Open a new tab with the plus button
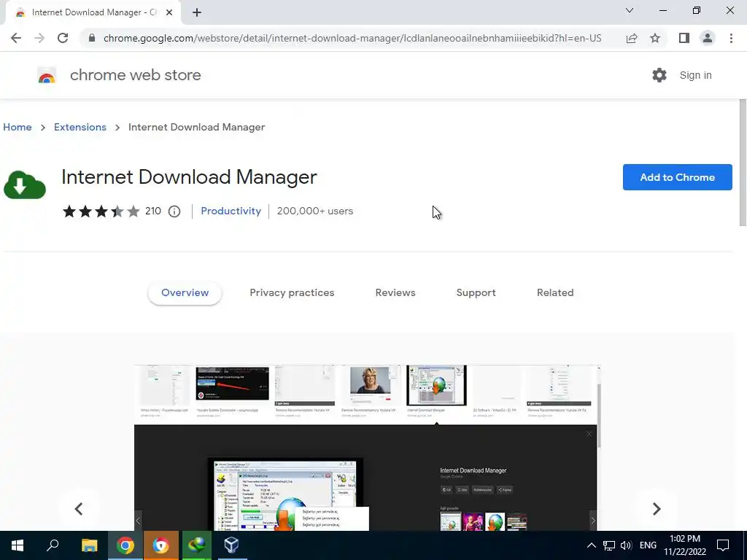Screen dimensions: 747x560 click(x=197, y=13)
